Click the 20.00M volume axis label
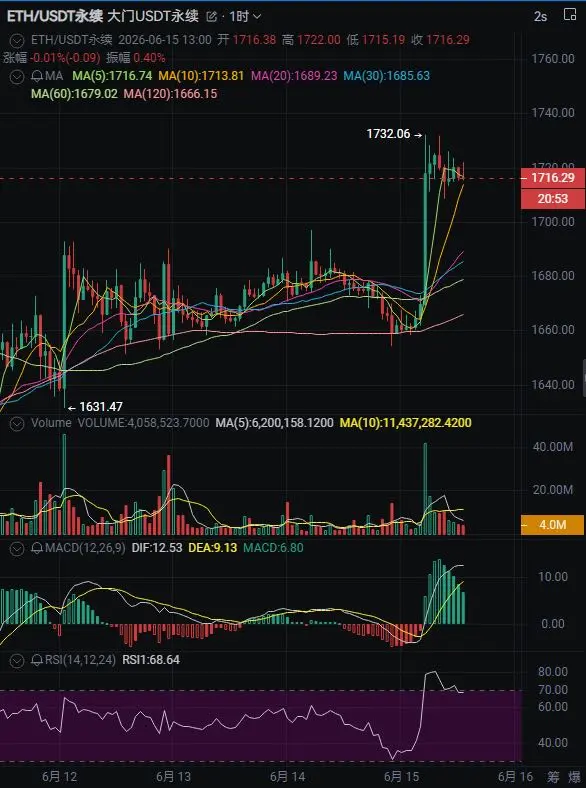586x788 pixels. pyautogui.click(x=553, y=490)
